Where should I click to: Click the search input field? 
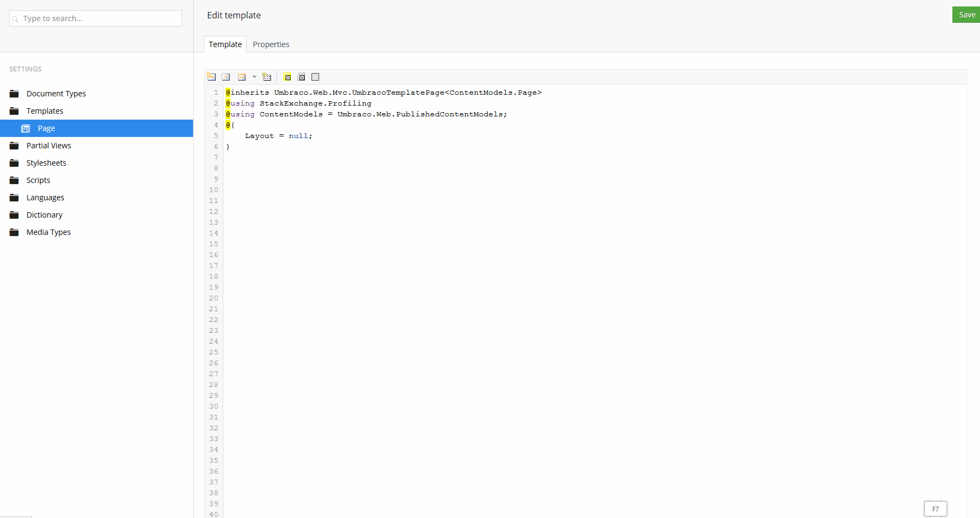coord(95,18)
